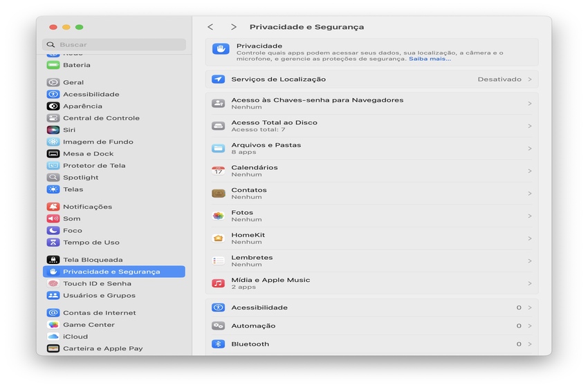Expand the Calendários row chevron

pyautogui.click(x=530, y=171)
